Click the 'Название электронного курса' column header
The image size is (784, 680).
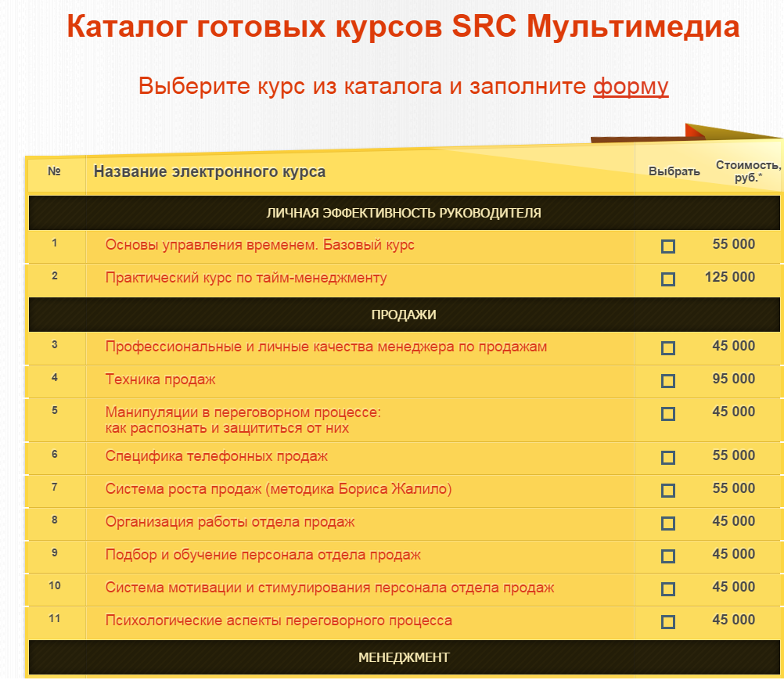[x=210, y=172]
